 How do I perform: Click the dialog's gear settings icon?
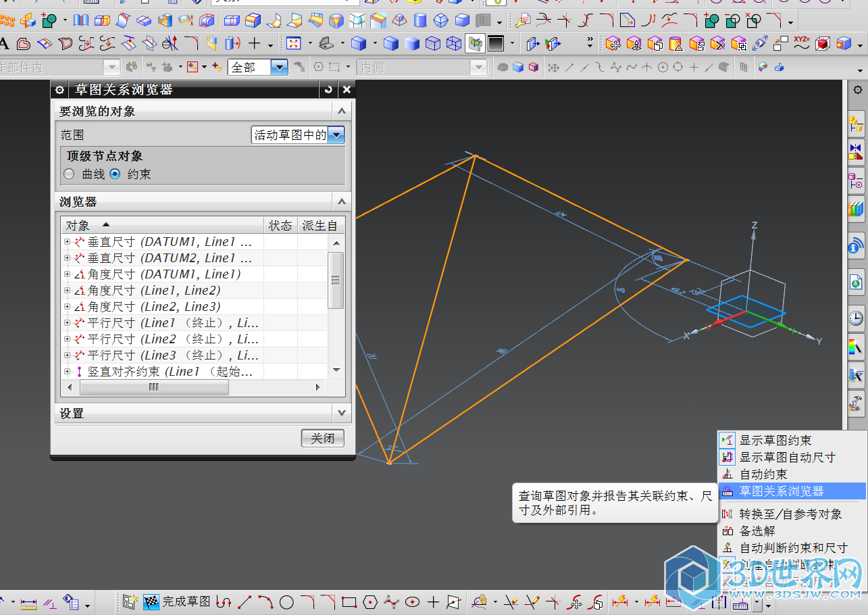[59, 90]
